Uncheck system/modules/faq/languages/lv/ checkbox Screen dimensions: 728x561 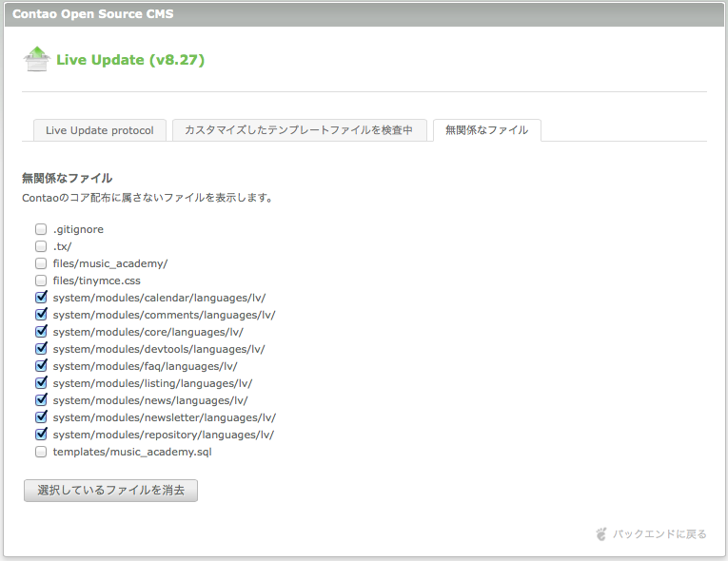(41, 366)
